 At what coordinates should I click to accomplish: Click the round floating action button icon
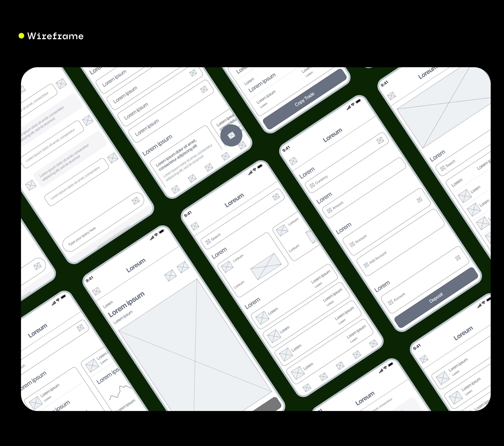[231, 135]
